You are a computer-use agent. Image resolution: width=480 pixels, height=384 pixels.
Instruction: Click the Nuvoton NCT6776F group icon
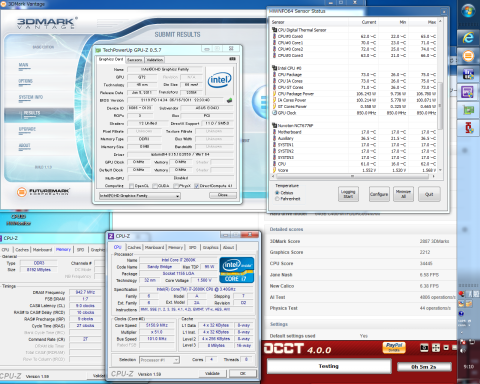275,126
